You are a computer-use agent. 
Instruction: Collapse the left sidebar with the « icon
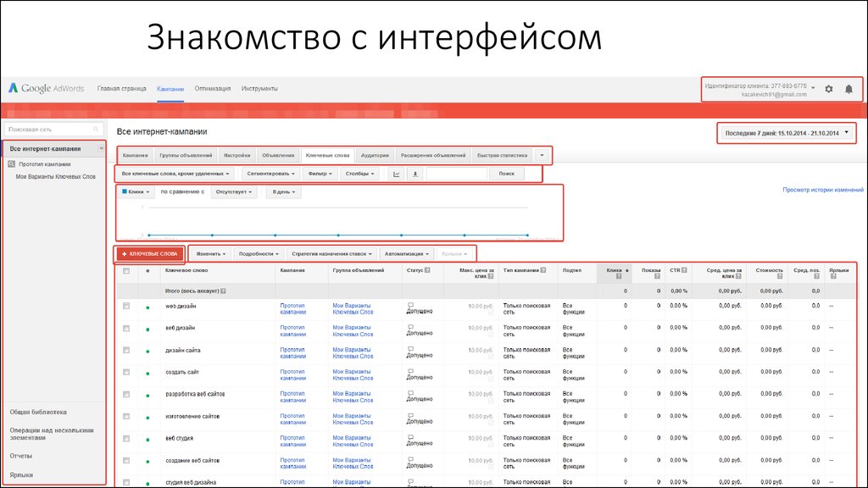[102, 148]
